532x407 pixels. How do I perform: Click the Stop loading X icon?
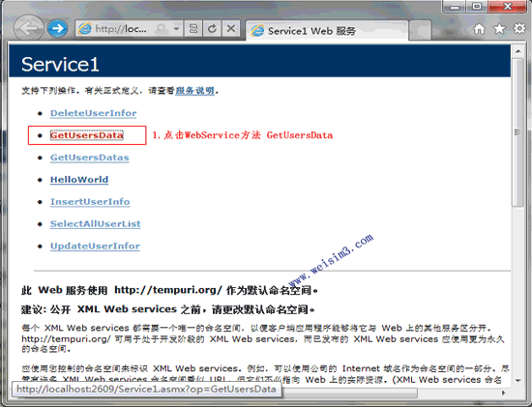[231, 28]
